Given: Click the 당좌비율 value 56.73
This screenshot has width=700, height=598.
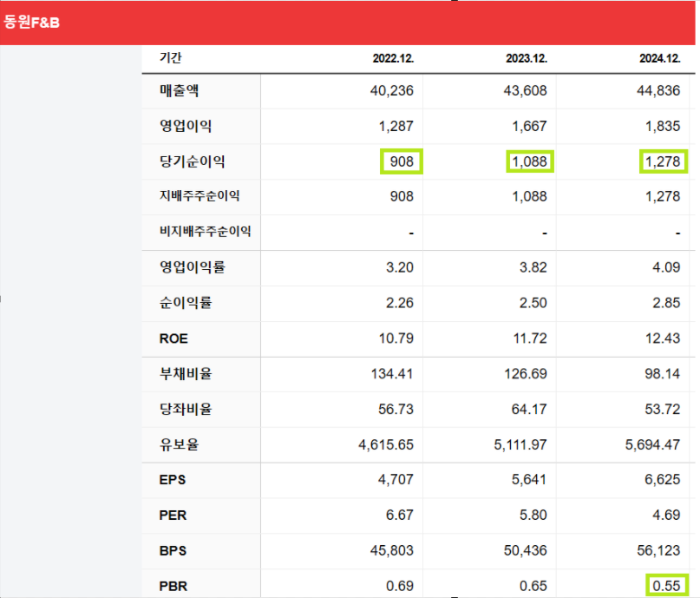Looking at the screenshot, I should (396, 409).
